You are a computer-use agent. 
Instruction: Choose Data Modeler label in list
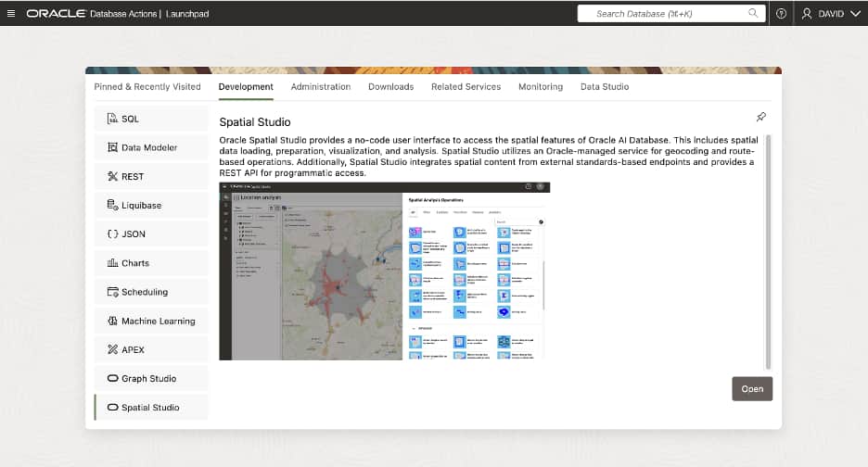point(149,147)
